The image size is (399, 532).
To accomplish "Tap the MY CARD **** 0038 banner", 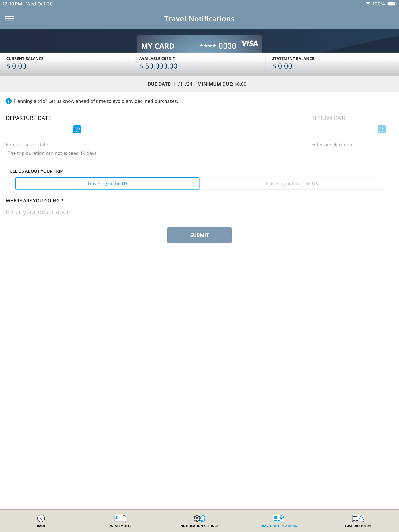I will (x=199, y=44).
